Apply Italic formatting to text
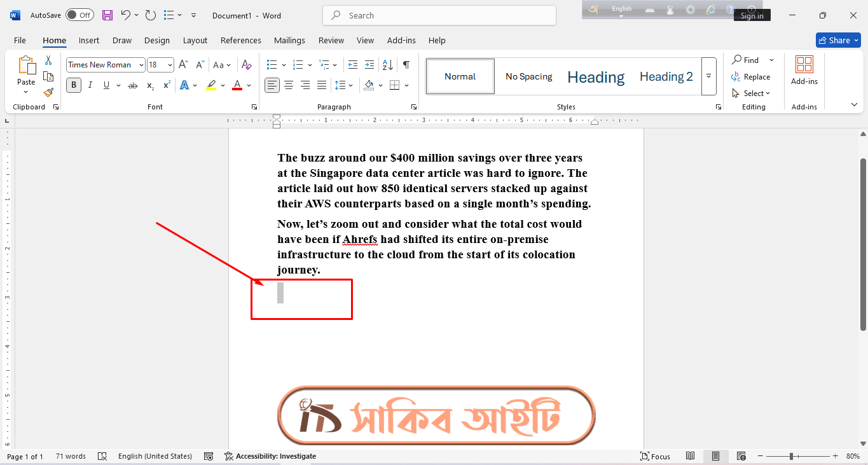Screen dimensions: 868x465 (x=90, y=85)
